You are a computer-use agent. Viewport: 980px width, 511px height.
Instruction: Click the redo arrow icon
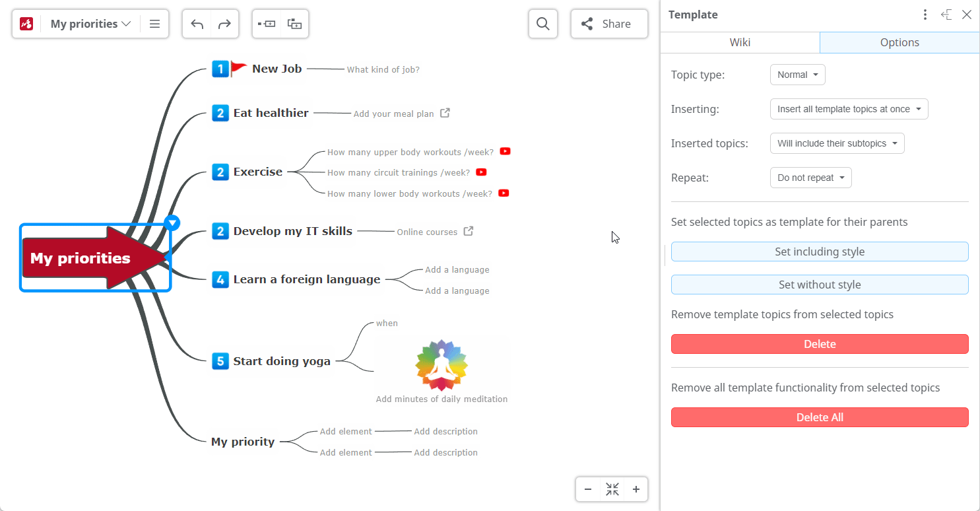(x=224, y=24)
